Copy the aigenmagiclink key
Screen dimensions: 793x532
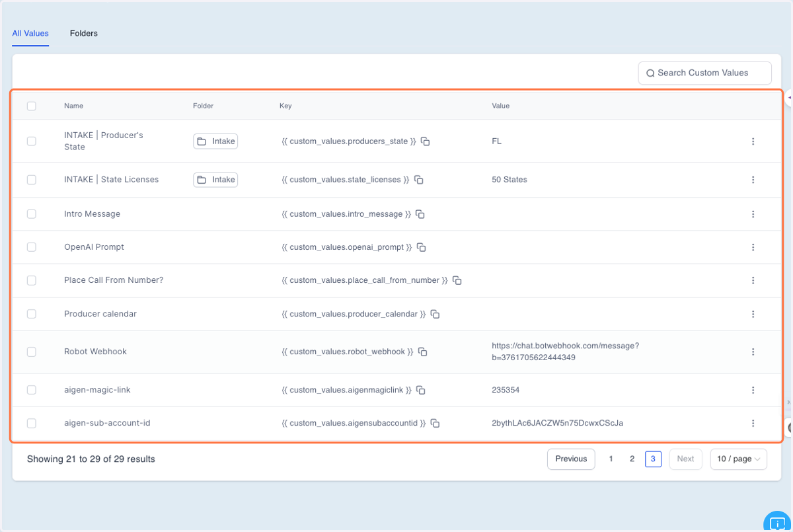[420, 390]
